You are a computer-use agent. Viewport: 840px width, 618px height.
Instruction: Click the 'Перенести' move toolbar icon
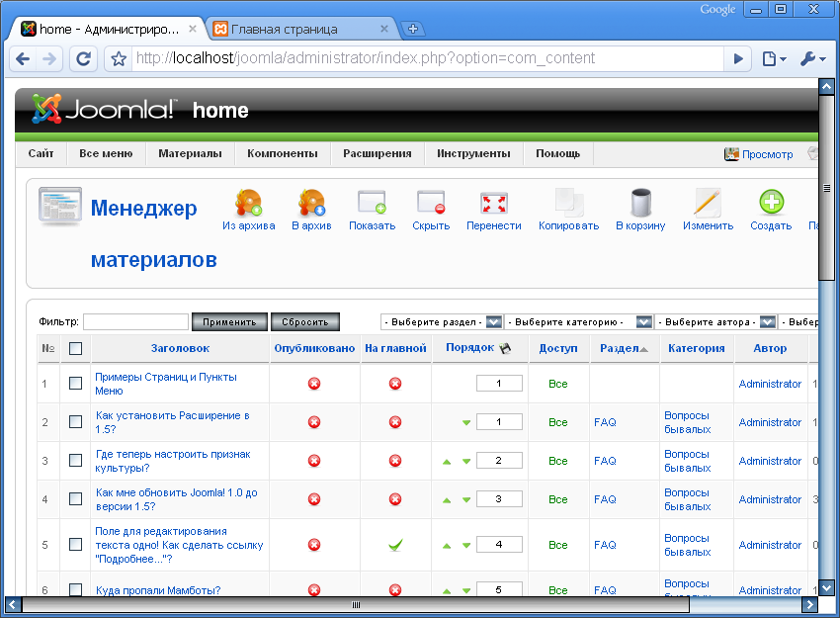493,203
